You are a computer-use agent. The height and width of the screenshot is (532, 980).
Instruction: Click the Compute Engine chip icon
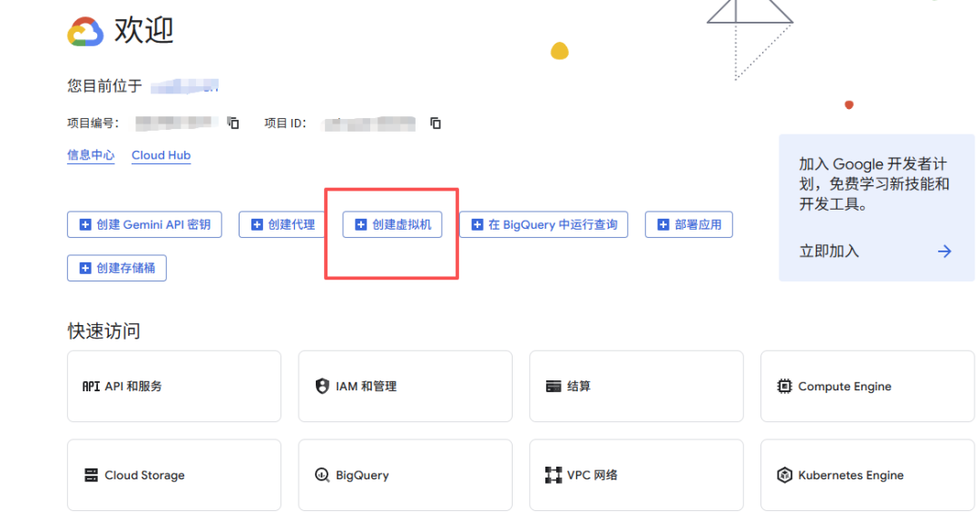[785, 386]
